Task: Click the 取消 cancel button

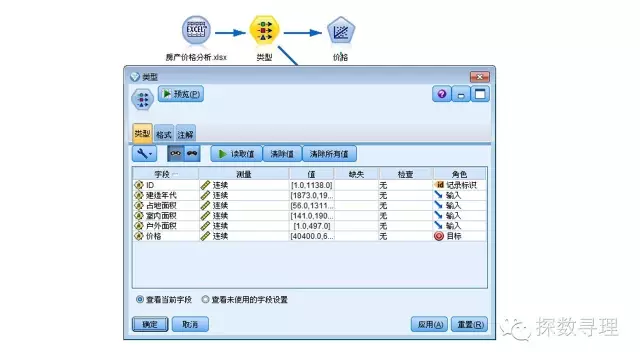Action: pos(190,324)
